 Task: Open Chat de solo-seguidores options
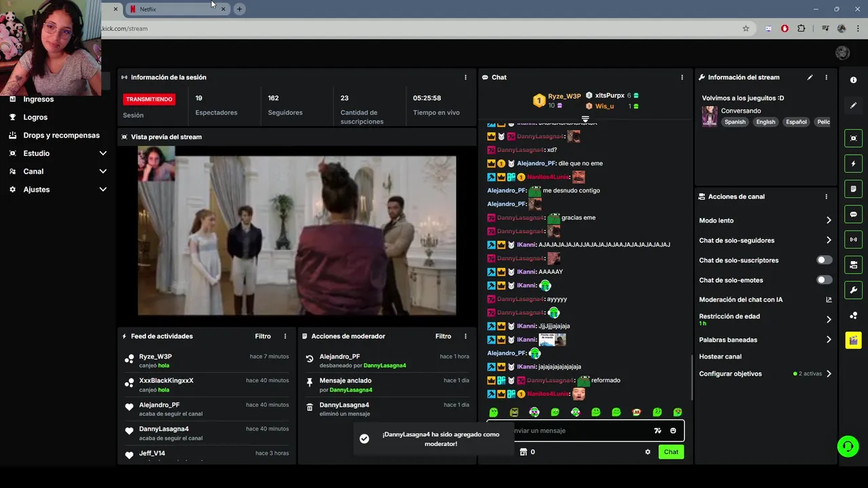click(766, 241)
